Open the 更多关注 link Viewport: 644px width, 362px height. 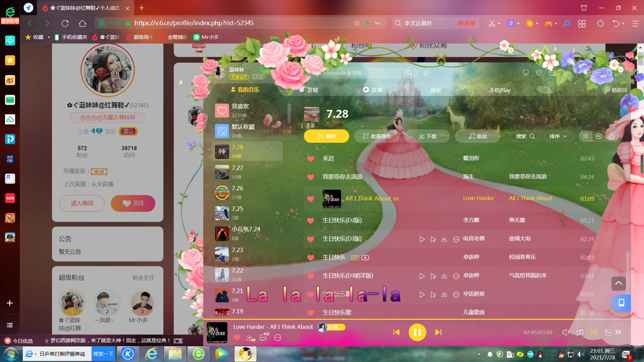pos(143,278)
